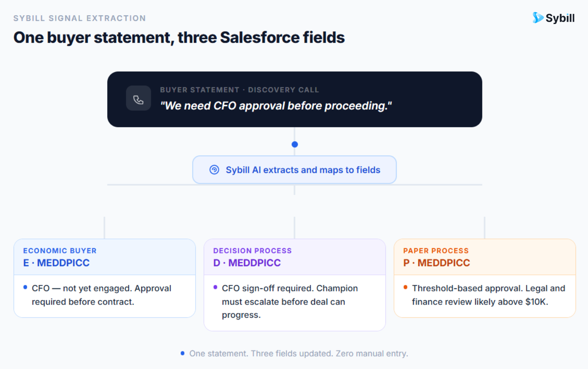Click the spiral Sybill AI icon
The height and width of the screenshot is (369, 588).
(x=215, y=170)
